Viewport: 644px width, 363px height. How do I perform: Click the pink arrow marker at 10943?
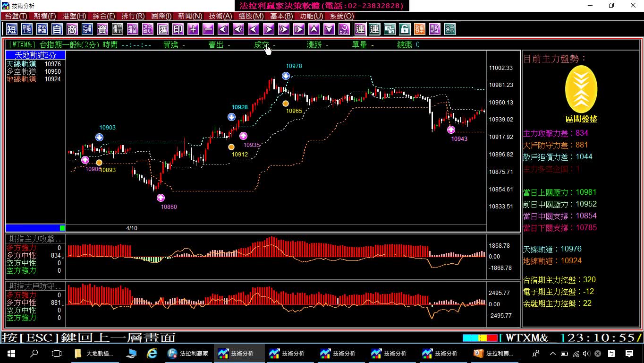pos(451,130)
